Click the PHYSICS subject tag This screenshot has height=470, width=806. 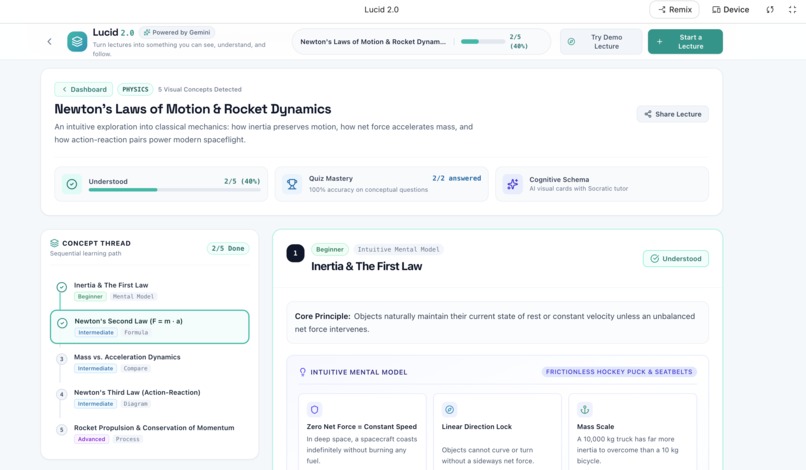point(135,89)
